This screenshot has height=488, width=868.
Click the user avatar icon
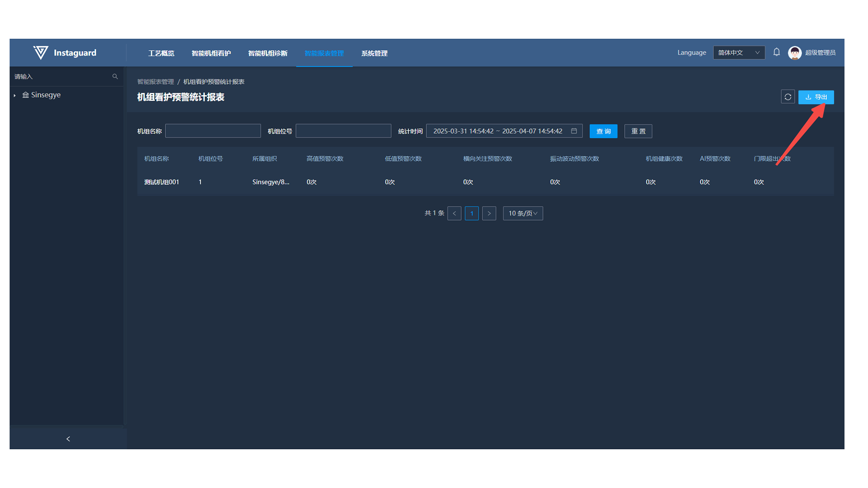(x=794, y=53)
